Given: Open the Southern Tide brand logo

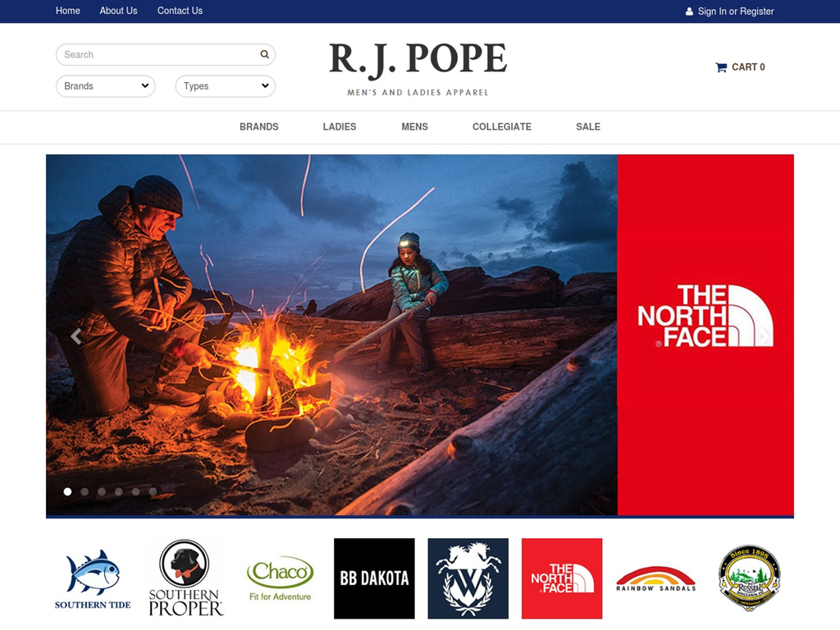Looking at the screenshot, I should (x=93, y=578).
